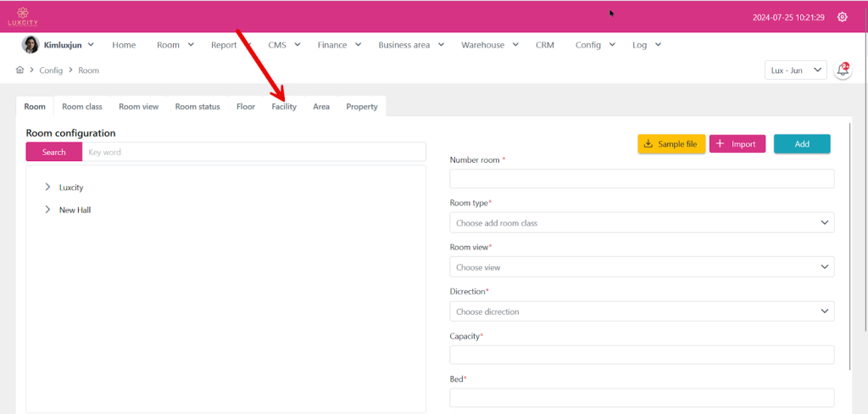The height and width of the screenshot is (414, 868).
Task: Open the Room view dropdown
Action: pos(641,267)
